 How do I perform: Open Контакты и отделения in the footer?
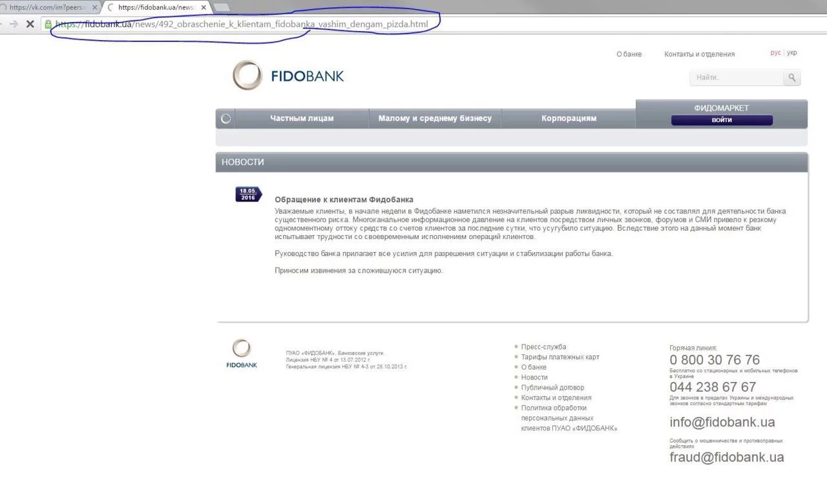click(x=556, y=398)
